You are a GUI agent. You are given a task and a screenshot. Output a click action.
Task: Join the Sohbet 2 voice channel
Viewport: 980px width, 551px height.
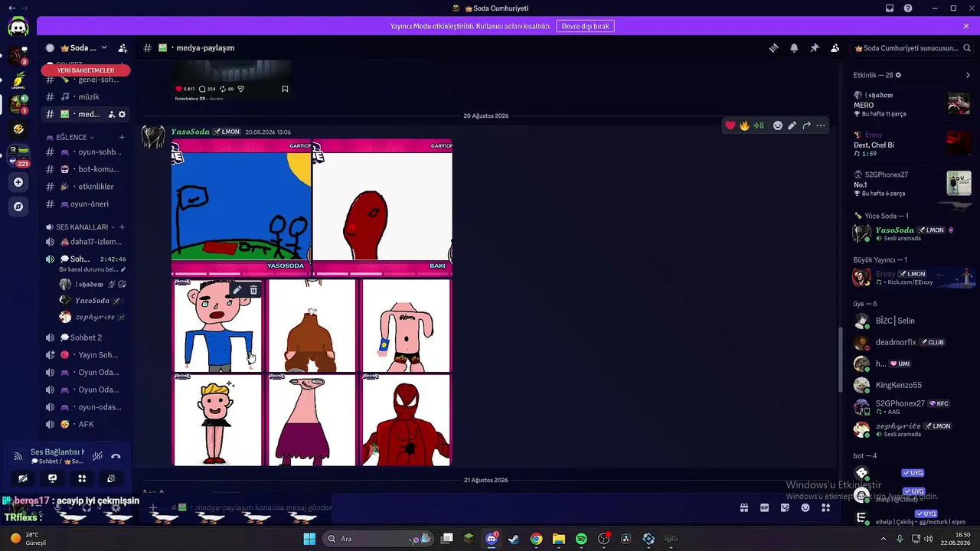click(86, 337)
